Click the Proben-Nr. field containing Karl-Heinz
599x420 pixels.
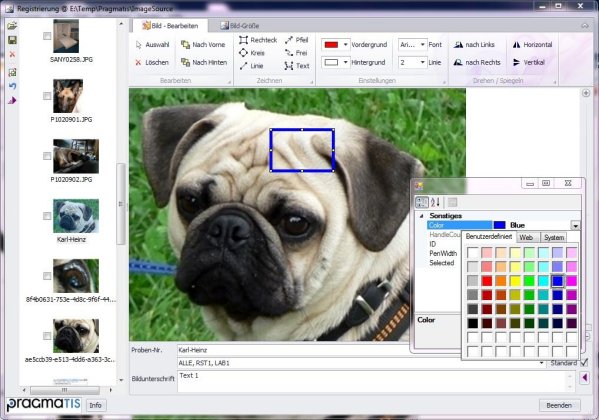coord(293,350)
